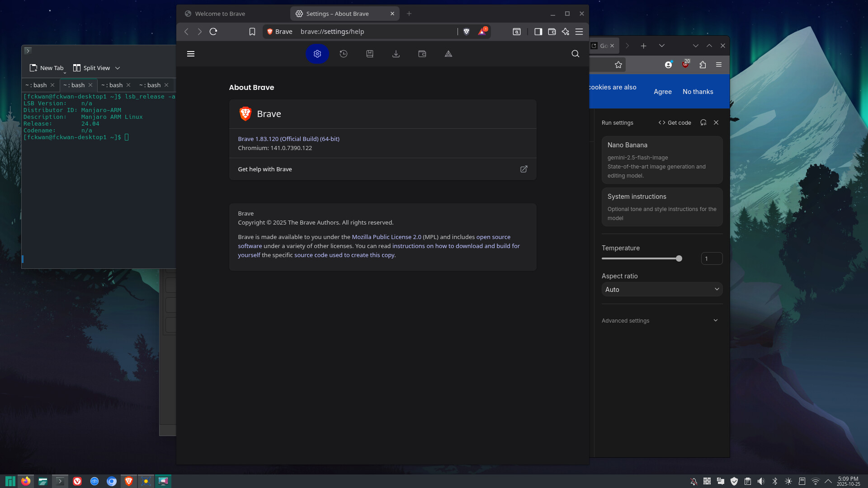
Task: Open the Split View dropdown arrow
Action: pyautogui.click(x=118, y=68)
